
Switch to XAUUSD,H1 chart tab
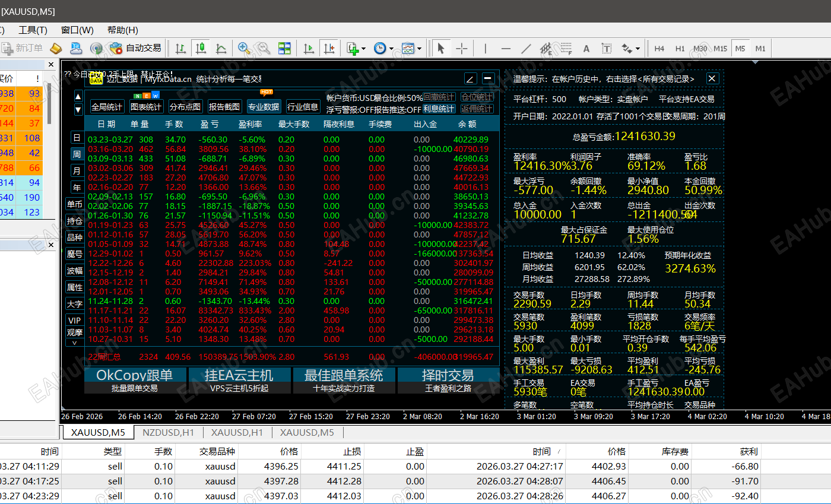[237, 433]
